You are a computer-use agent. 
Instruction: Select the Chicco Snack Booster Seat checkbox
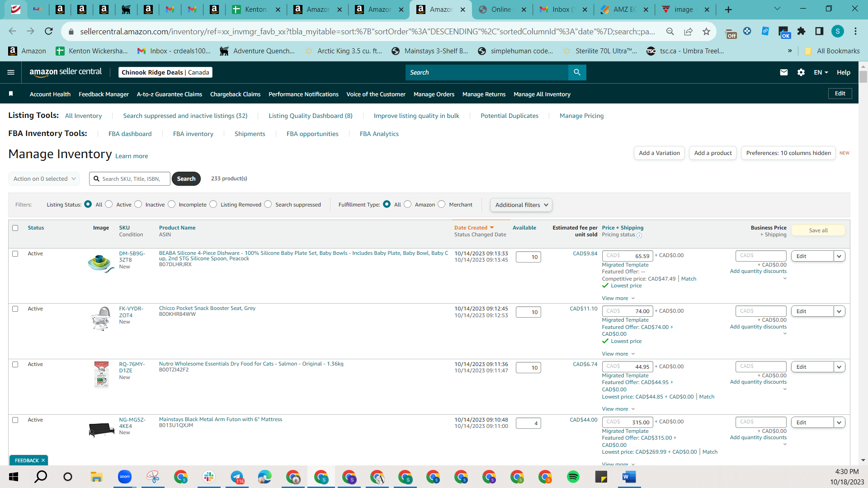(x=15, y=309)
